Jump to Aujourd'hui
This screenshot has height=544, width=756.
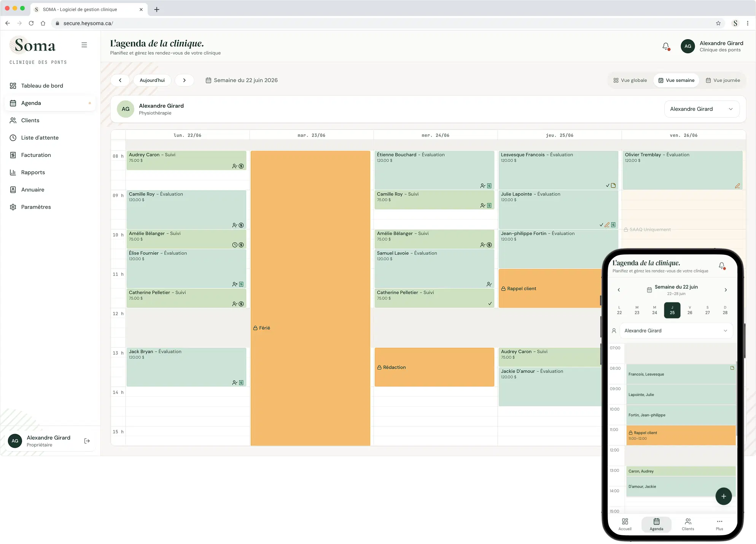(152, 80)
